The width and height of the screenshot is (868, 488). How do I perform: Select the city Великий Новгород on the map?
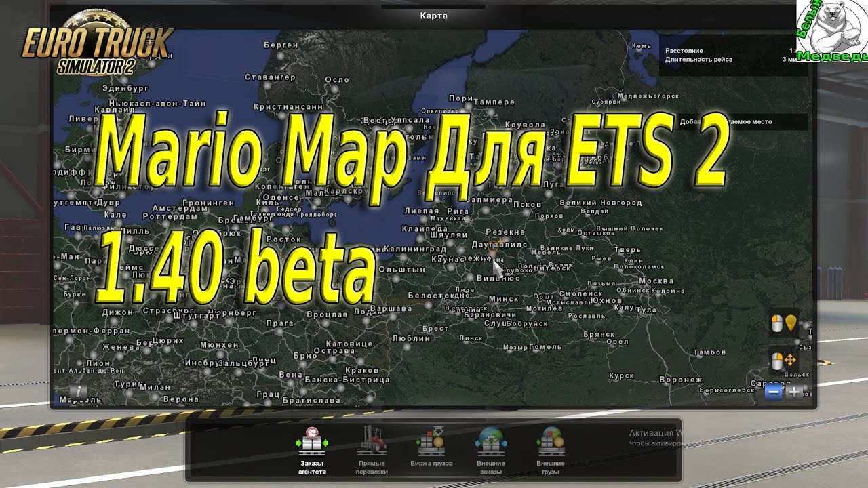click(601, 203)
